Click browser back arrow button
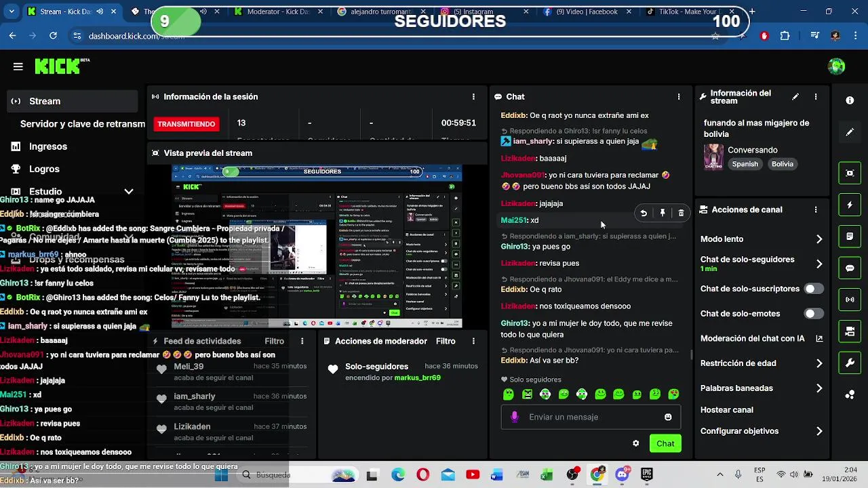The image size is (868, 488). click(13, 36)
